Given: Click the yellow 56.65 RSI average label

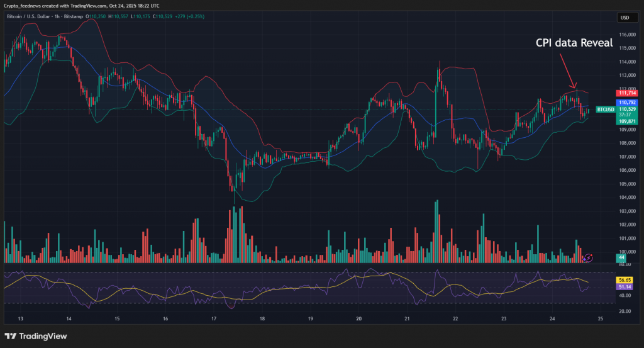Looking at the screenshot, I should click(625, 279).
